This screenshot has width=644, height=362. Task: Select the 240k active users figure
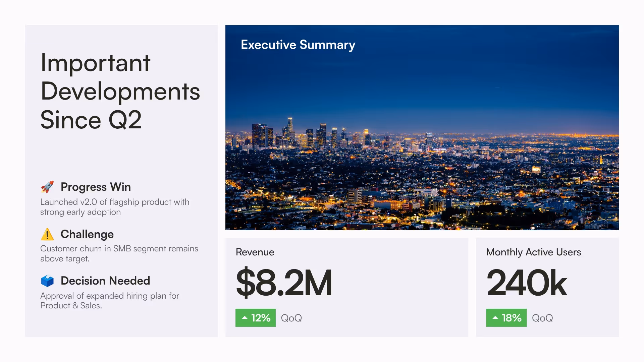(x=527, y=283)
